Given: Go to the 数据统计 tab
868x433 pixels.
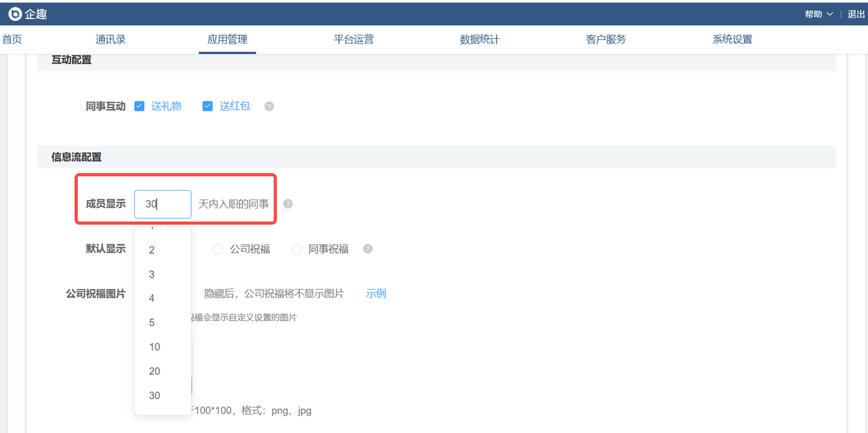Looking at the screenshot, I should point(479,39).
